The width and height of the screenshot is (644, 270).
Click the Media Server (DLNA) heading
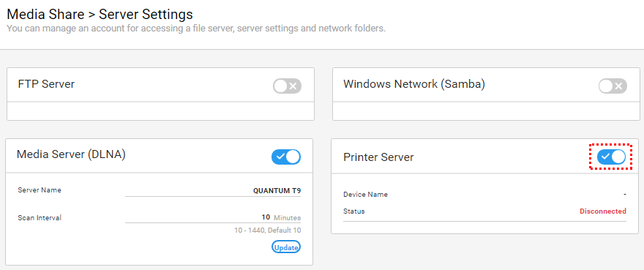[x=71, y=154]
